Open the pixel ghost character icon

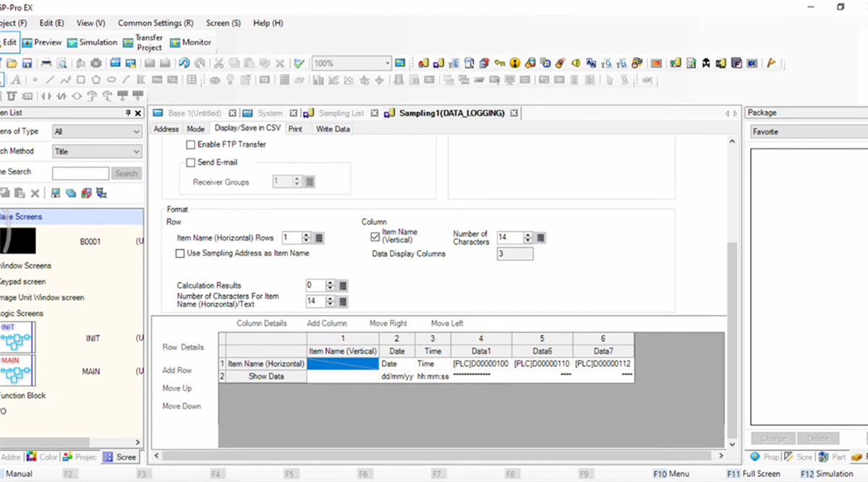705,63
